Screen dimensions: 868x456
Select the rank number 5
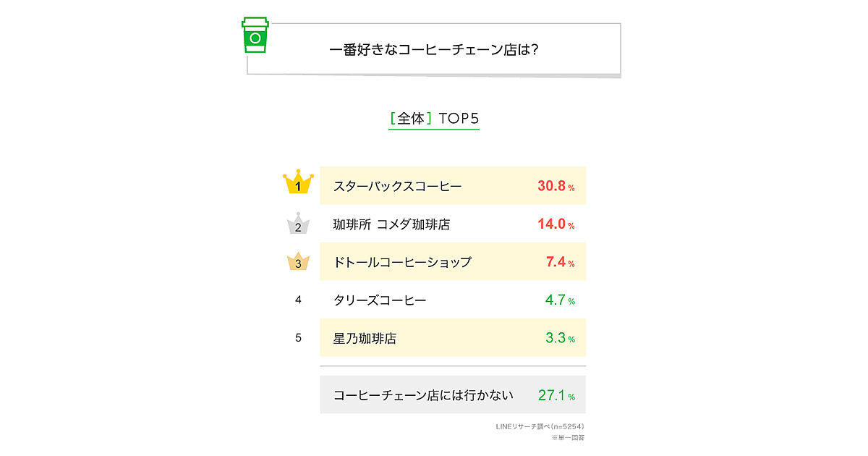click(x=298, y=337)
